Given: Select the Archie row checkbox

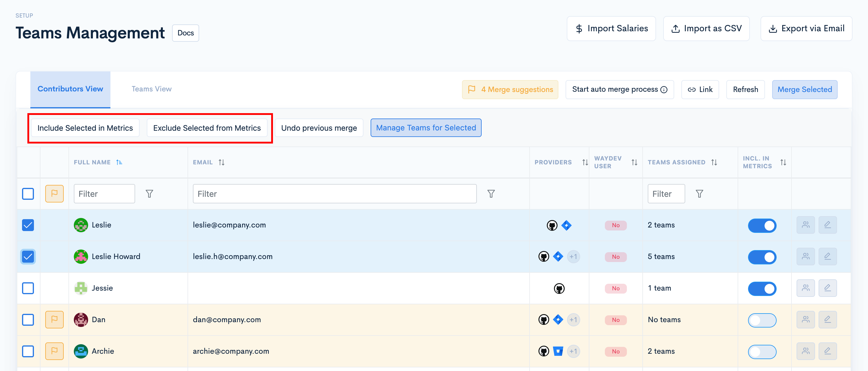Looking at the screenshot, I should coord(28,351).
